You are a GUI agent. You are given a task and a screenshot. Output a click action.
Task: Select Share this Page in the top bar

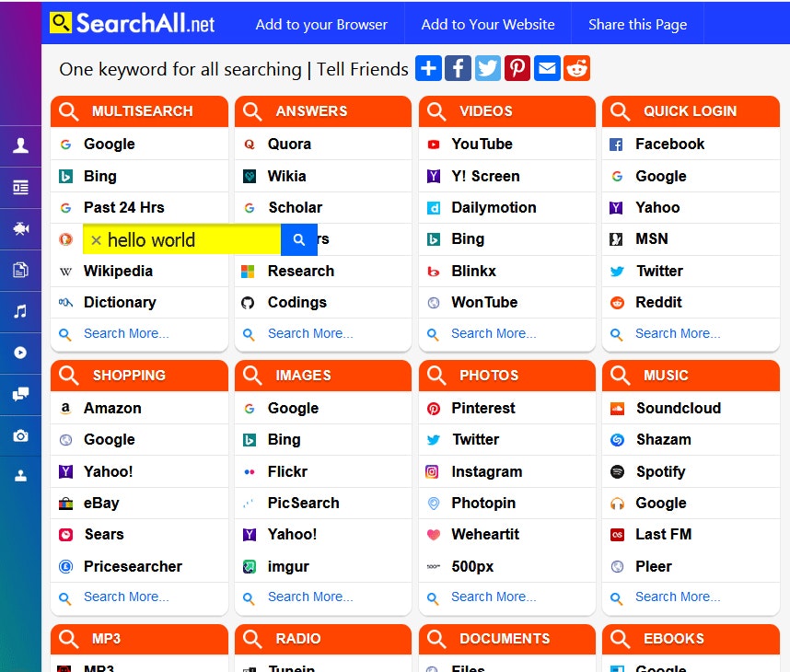(637, 25)
